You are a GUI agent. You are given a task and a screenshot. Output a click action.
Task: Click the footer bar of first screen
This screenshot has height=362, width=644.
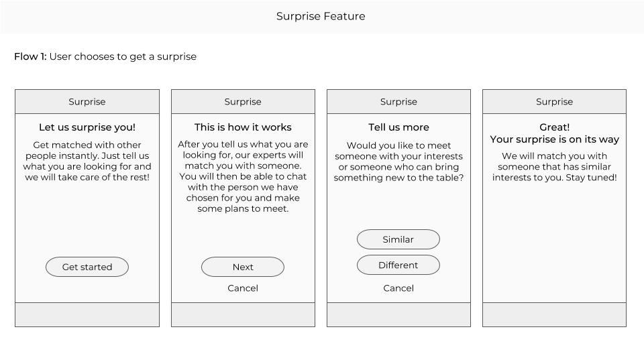pyautogui.click(x=87, y=315)
